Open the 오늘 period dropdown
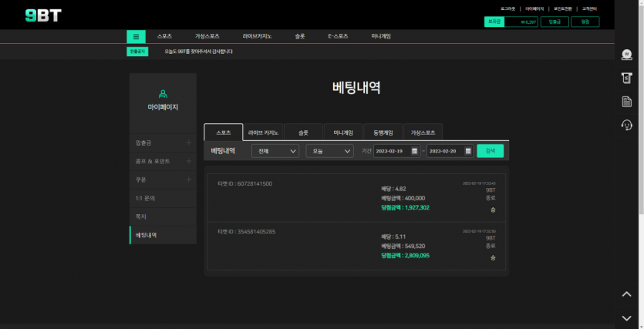The width and height of the screenshot is (644, 329). click(x=329, y=151)
